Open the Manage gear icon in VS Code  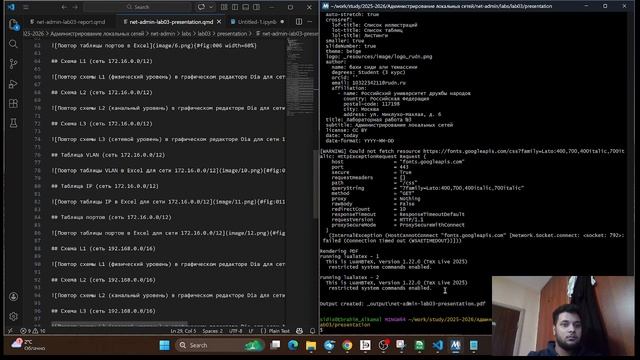tap(13, 316)
